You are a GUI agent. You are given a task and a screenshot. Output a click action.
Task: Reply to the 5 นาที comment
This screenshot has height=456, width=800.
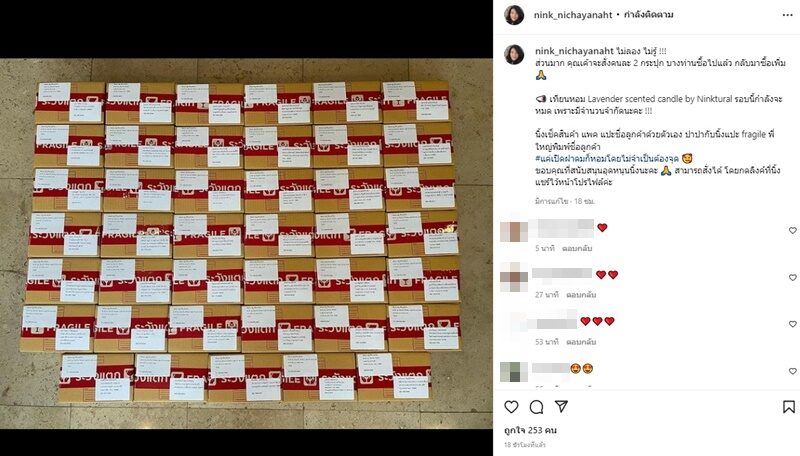(577, 248)
